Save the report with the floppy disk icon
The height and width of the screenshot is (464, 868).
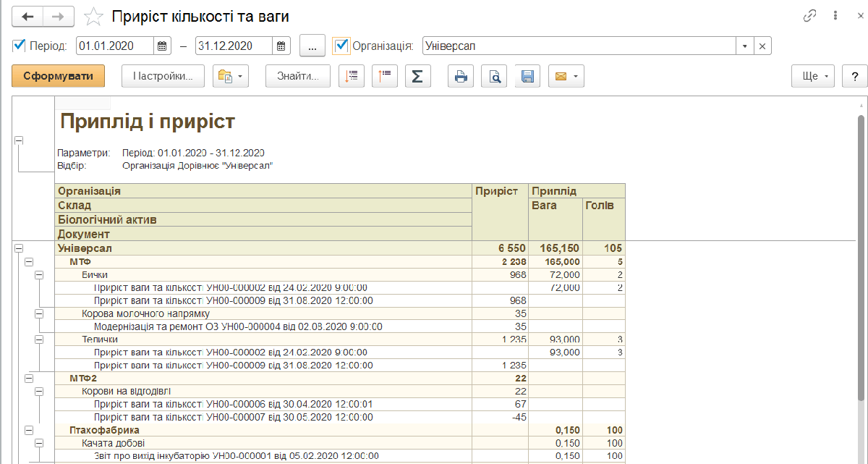(527, 76)
